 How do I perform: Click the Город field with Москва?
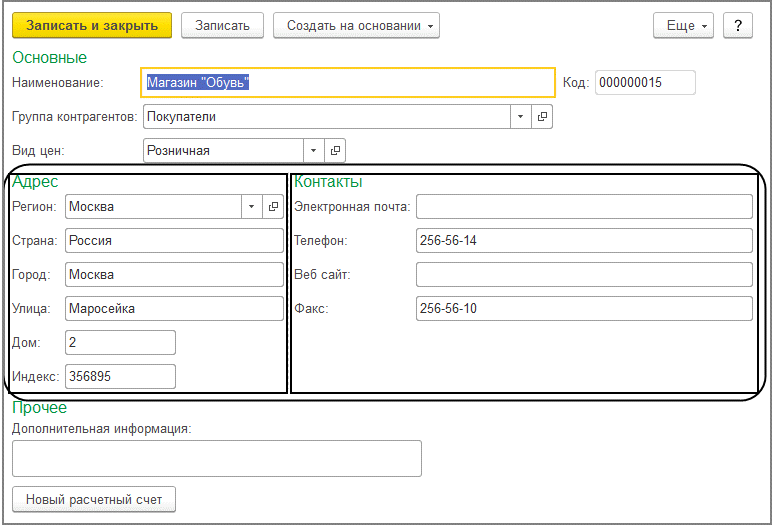pos(174,274)
